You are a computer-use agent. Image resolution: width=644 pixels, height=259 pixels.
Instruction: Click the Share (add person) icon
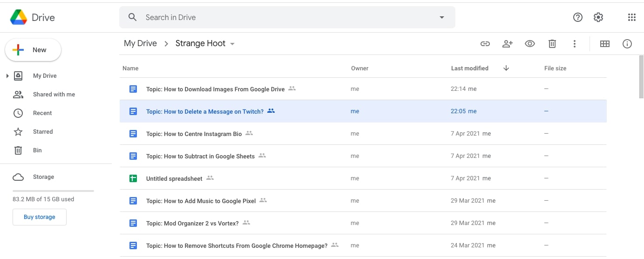point(508,44)
